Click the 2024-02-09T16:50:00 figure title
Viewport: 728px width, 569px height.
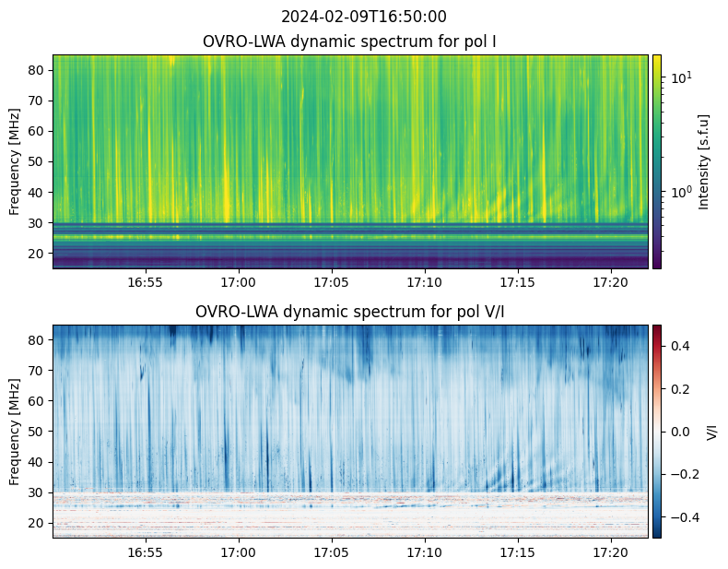click(363, 17)
